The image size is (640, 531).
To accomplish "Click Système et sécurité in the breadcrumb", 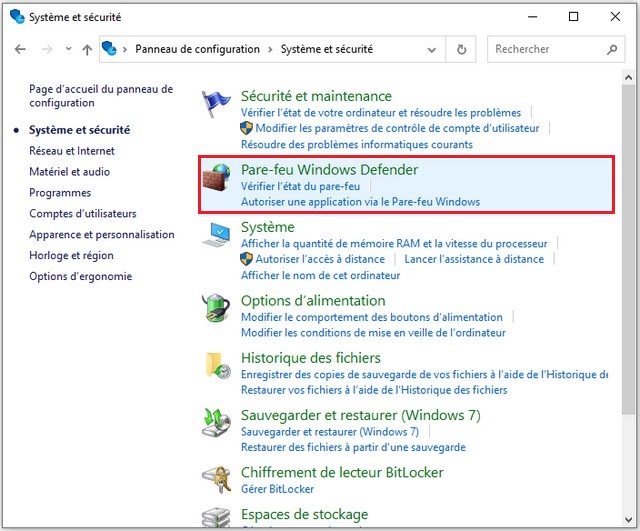I will click(327, 49).
